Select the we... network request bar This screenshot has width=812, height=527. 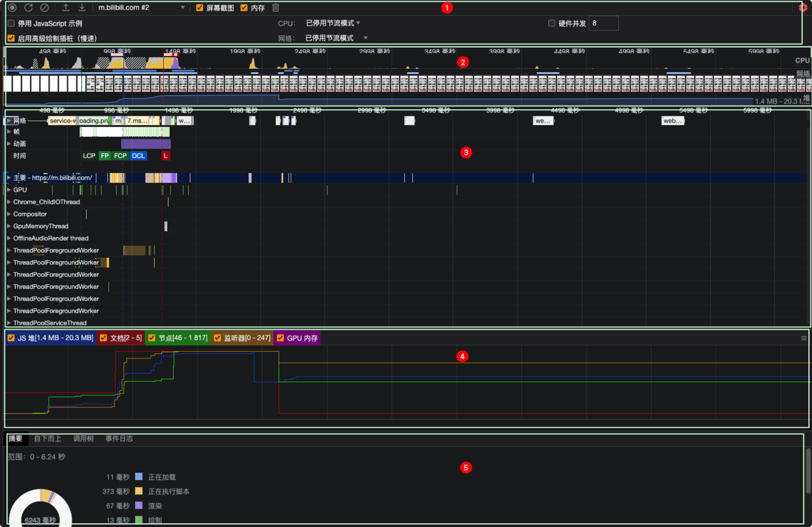(543, 121)
